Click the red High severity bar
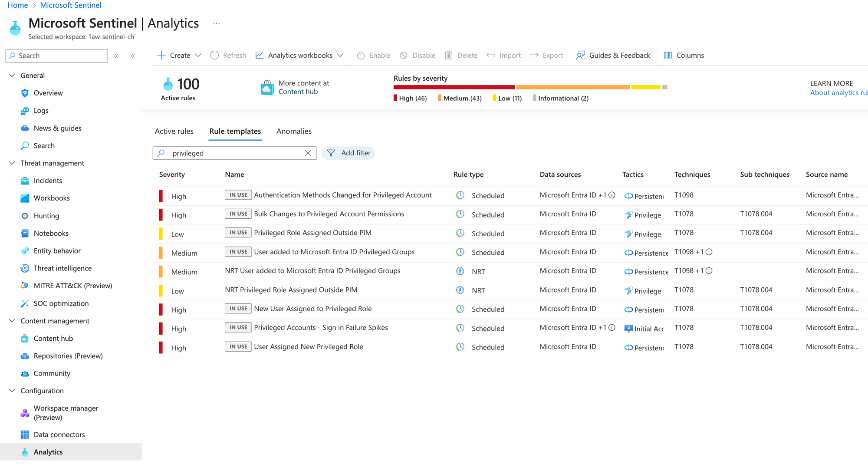This screenshot has width=868, height=464. 454,87
